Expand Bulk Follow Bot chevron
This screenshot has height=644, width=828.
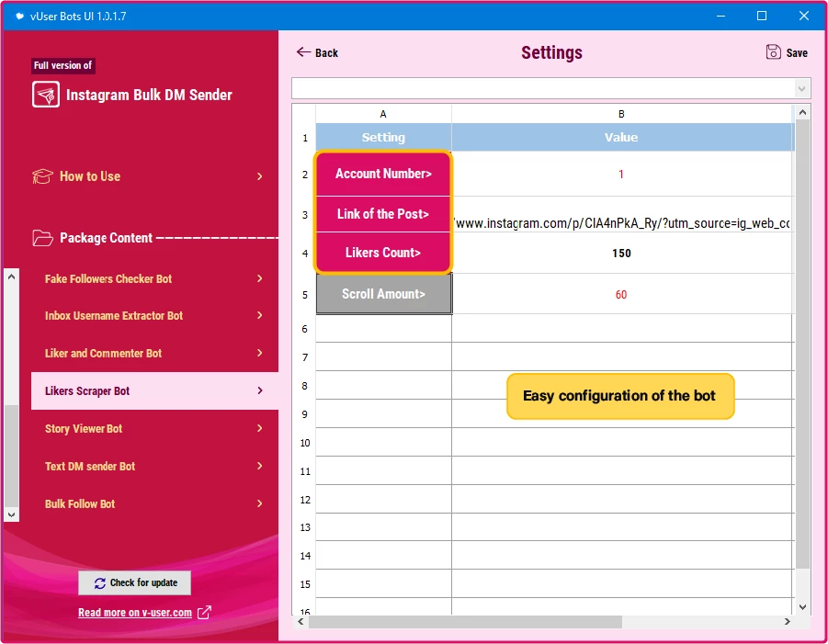(259, 503)
